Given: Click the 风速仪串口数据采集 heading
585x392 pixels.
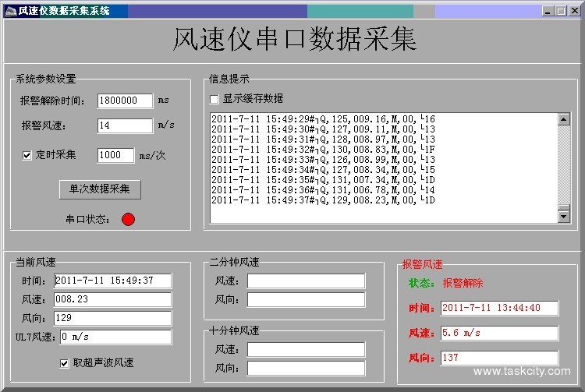Looking at the screenshot, I should [x=295, y=39].
